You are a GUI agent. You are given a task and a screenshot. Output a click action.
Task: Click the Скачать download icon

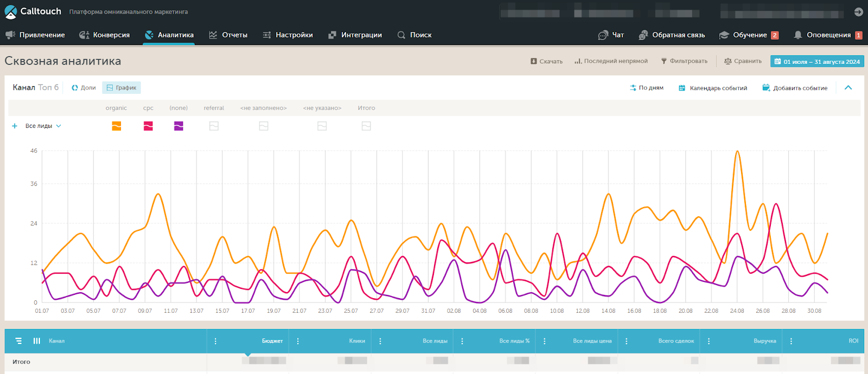pyautogui.click(x=533, y=61)
